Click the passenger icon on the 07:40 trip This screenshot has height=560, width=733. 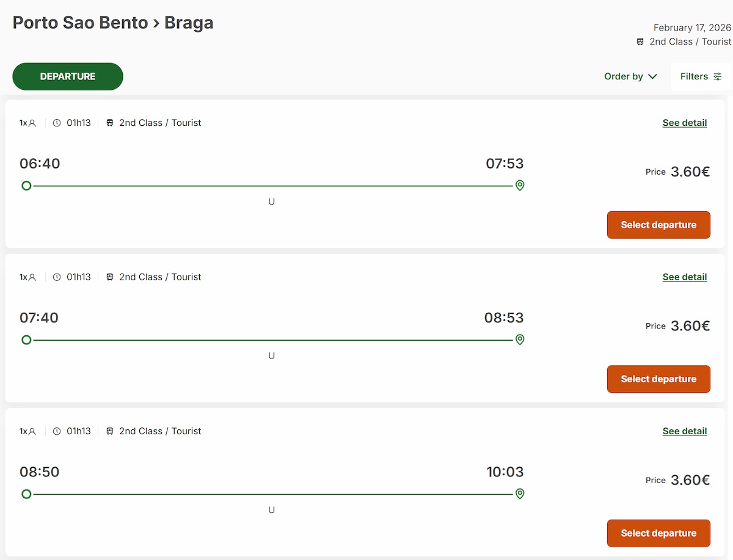click(x=32, y=277)
